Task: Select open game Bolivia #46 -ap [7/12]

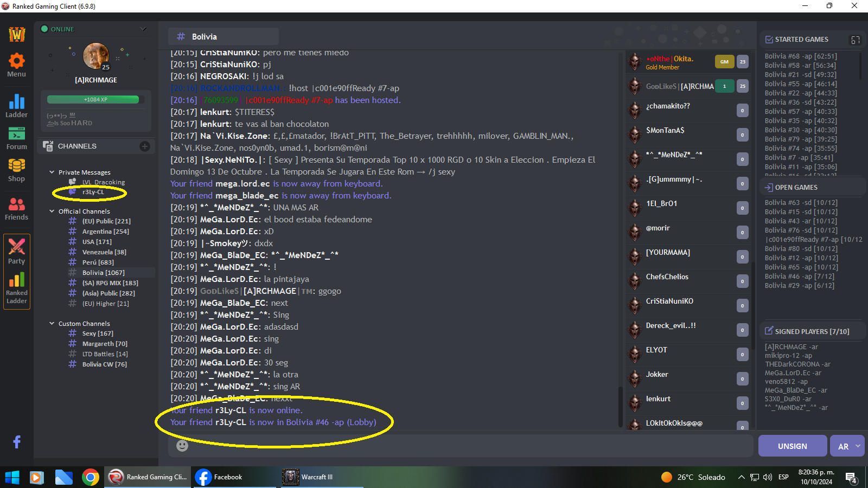Action: coord(799,277)
